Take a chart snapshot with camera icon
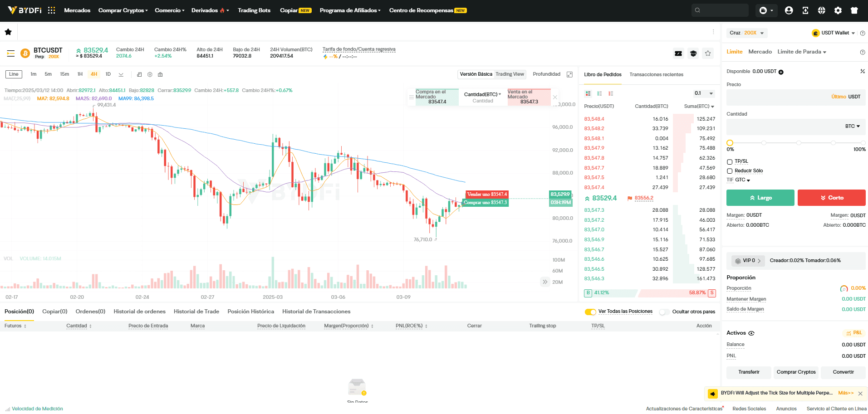This screenshot has width=868, height=414. click(x=160, y=74)
